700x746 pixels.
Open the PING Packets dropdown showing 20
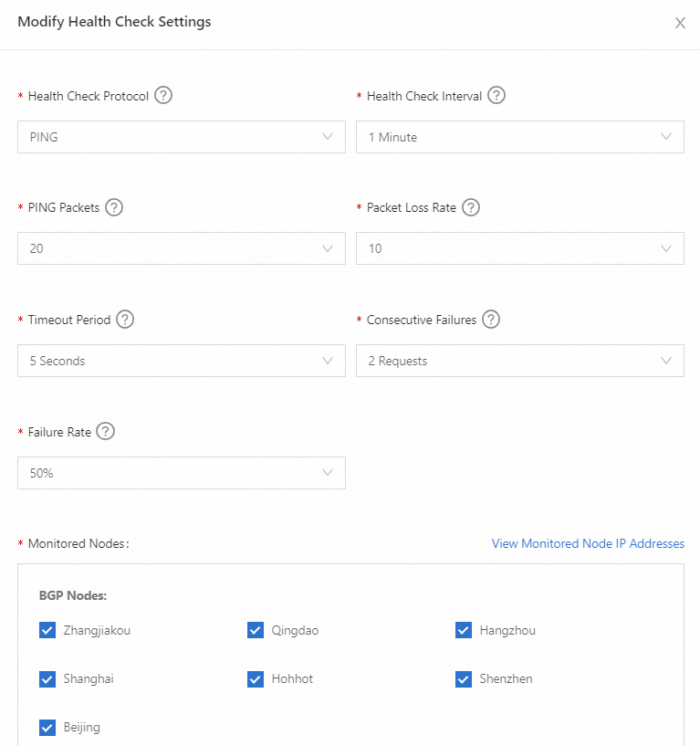coord(182,248)
